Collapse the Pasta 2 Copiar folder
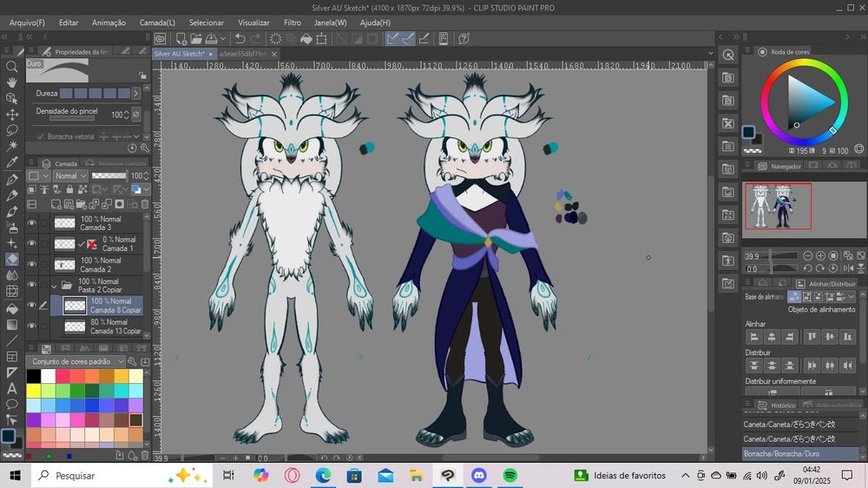The width and height of the screenshot is (868, 488). [x=54, y=286]
